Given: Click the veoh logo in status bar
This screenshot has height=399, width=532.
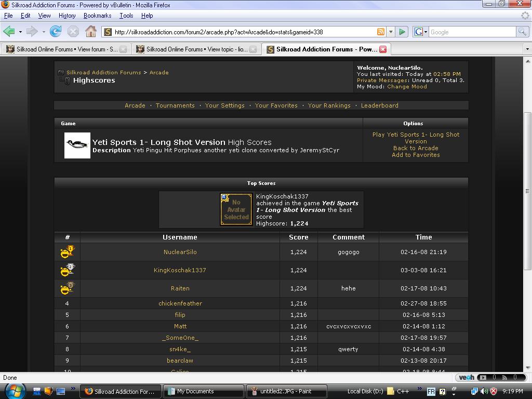Looking at the screenshot, I should click(467, 378).
